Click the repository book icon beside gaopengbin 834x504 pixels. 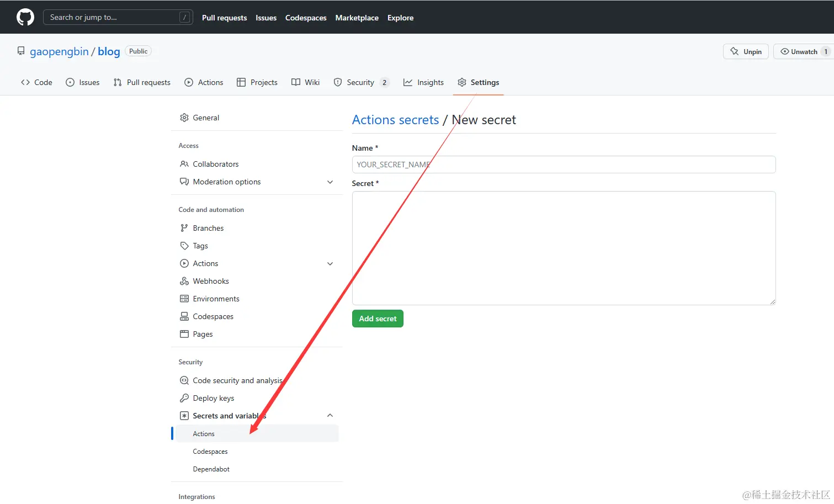(21, 51)
